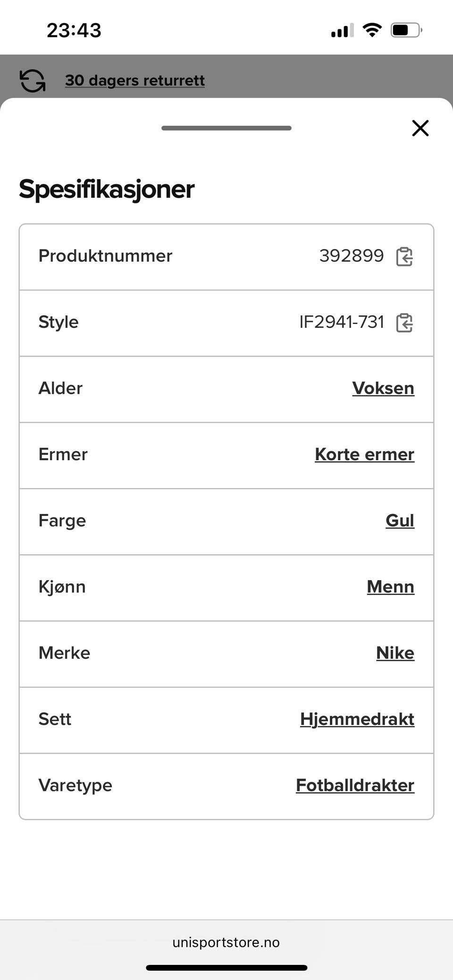
Task: Copy the Style code IF2941-731
Action: 404,323
